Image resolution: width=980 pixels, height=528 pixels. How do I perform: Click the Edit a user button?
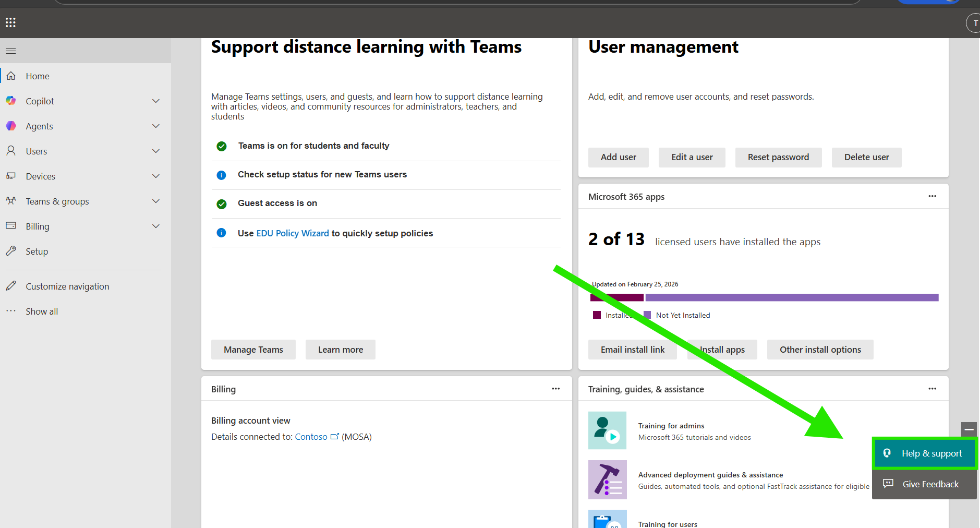point(692,157)
